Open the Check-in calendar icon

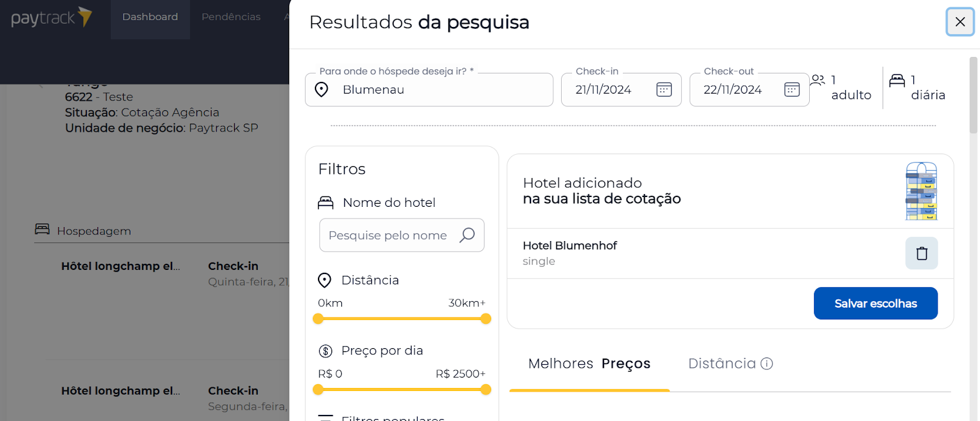tap(664, 89)
